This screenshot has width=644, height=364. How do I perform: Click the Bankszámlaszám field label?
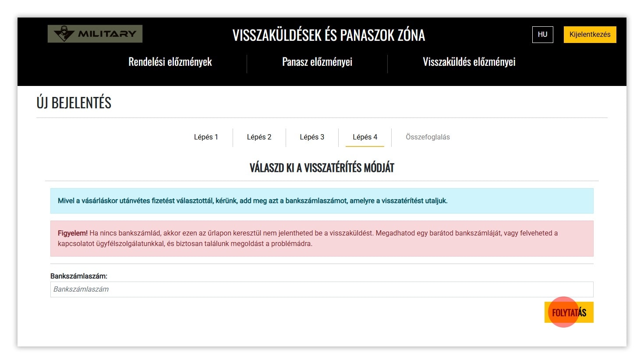click(79, 276)
